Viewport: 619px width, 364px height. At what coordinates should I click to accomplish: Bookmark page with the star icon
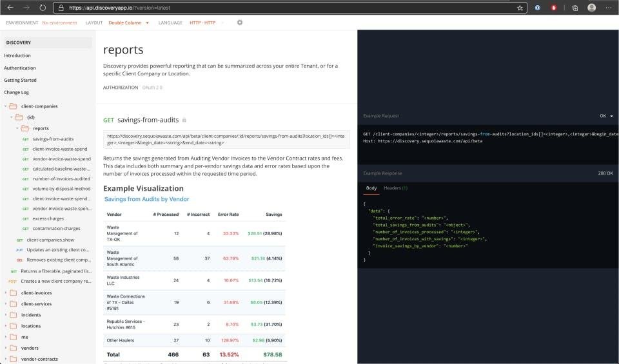point(520,8)
